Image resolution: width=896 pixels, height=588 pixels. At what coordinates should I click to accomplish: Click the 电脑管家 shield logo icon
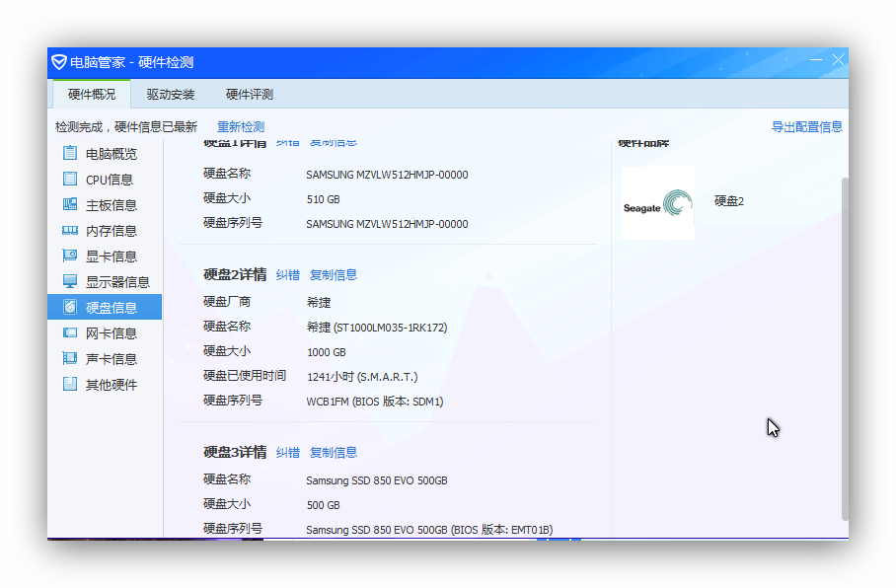tap(59, 62)
